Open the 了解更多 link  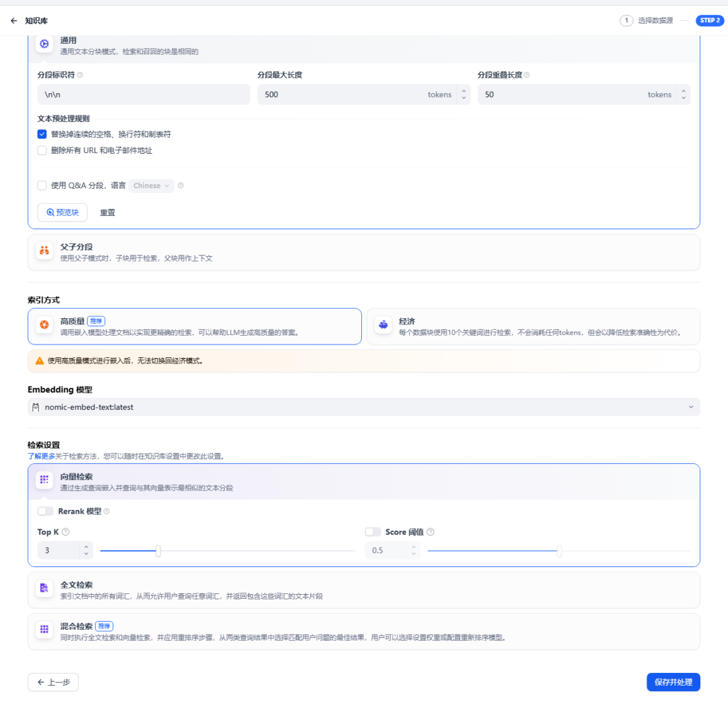pyautogui.click(x=41, y=456)
